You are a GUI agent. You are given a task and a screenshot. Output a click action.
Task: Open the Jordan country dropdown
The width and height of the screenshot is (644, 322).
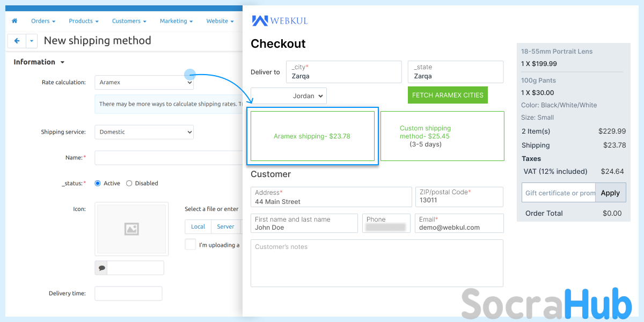pyautogui.click(x=289, y=96)
